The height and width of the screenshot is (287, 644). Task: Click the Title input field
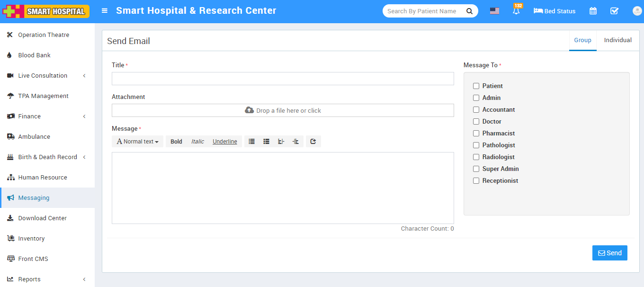(x=283, y=79)
